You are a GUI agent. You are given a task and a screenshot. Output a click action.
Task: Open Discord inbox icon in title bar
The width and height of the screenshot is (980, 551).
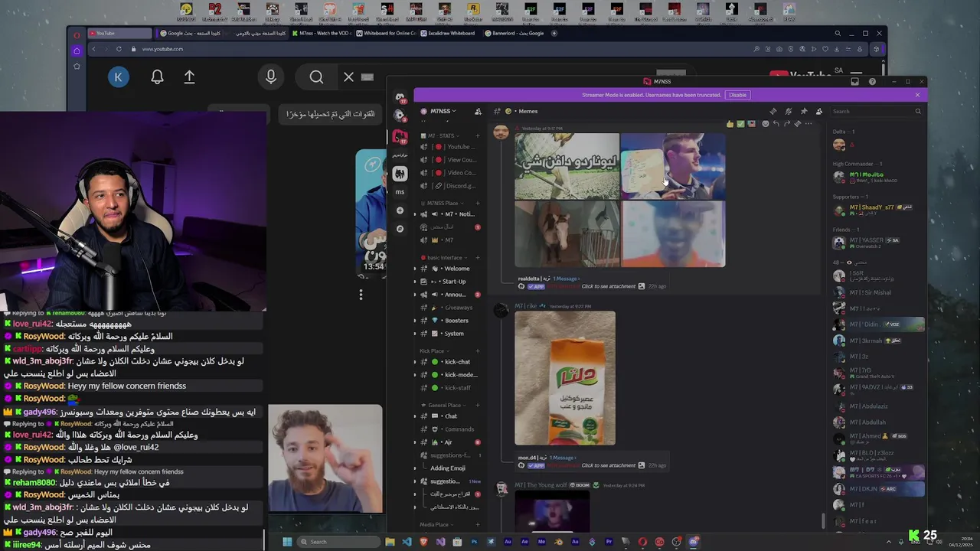pyautogui.click(x=855, y=81)
